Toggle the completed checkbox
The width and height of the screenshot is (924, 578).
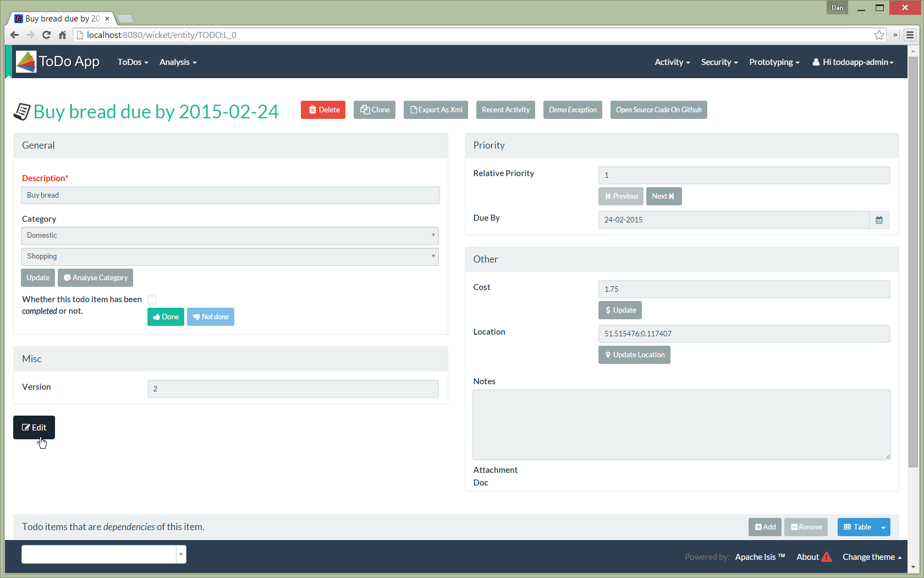click(x=152, y=300)
